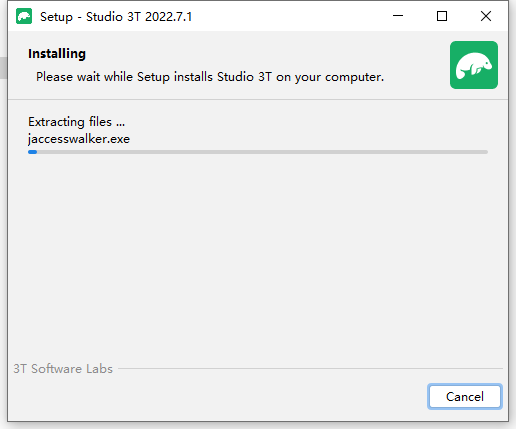Click the Studio 3T icon in title bar
This screenshot has height=429, width=516.
pos(24,16)
